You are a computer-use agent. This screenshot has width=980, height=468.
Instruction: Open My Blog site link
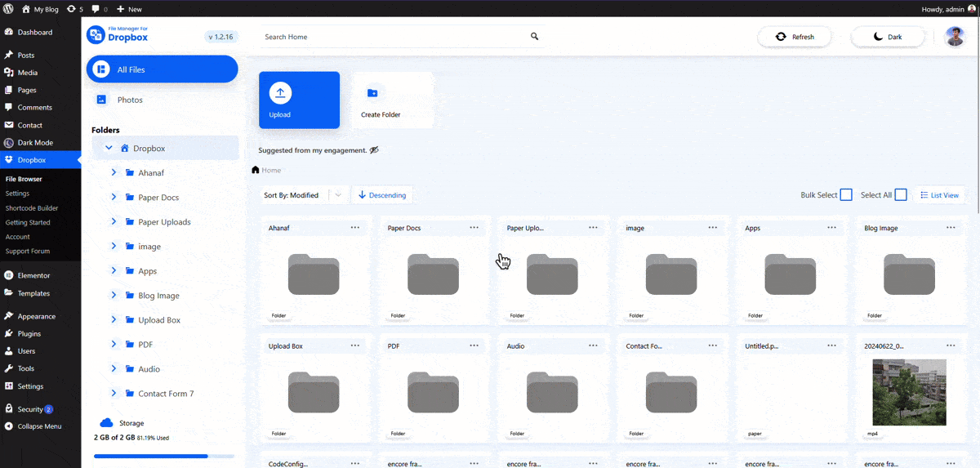[40, 9]
